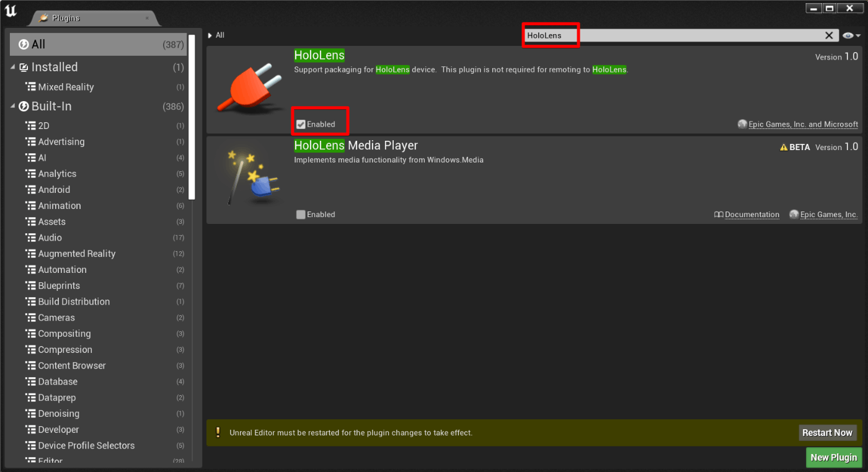Open the Epic Games, Inc. and Microsoft link
The height and width of the screenshot is (472, 868).
click(803, 124)
